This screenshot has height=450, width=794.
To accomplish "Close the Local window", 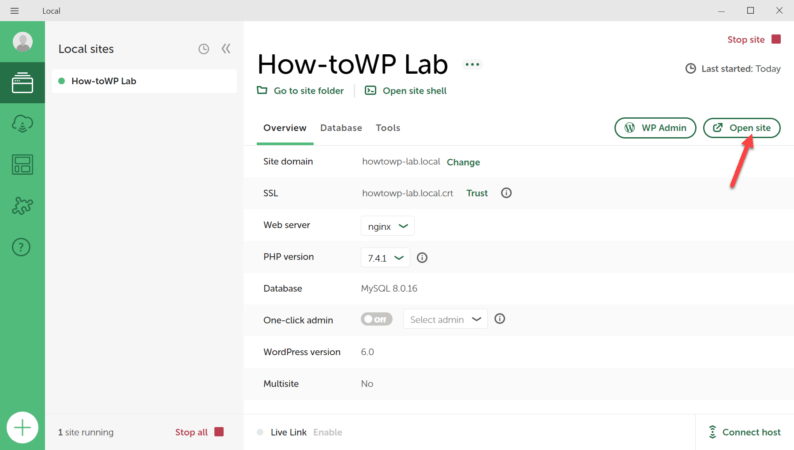I will [x=779, y=11].
